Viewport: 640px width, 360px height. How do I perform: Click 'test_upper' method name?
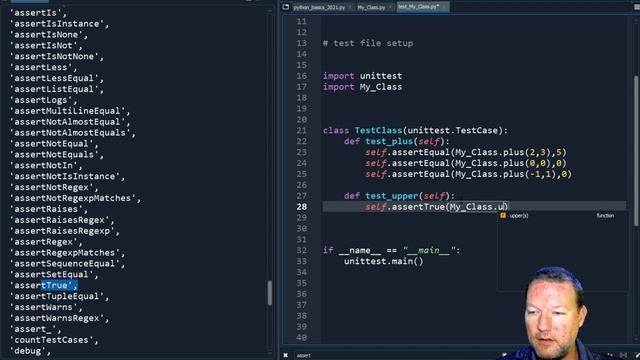pyautogui.click(x=391, y=196)
